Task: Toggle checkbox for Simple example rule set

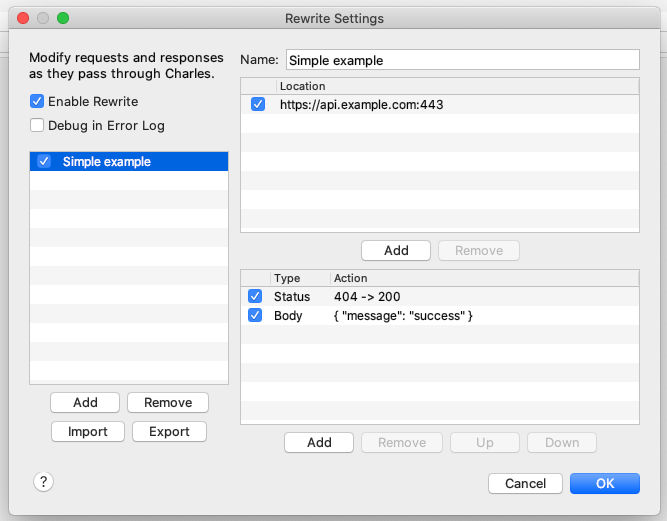Action: (x=44, y=161)
